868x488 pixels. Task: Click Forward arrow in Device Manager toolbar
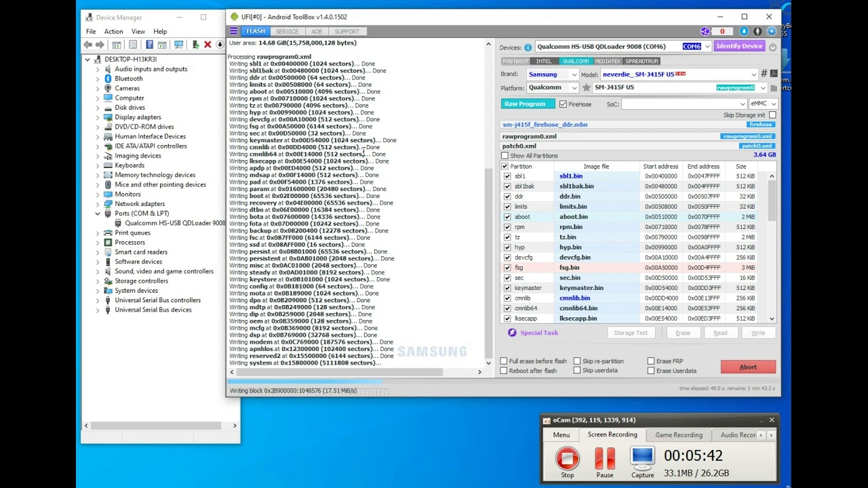[x=100, y=45]
